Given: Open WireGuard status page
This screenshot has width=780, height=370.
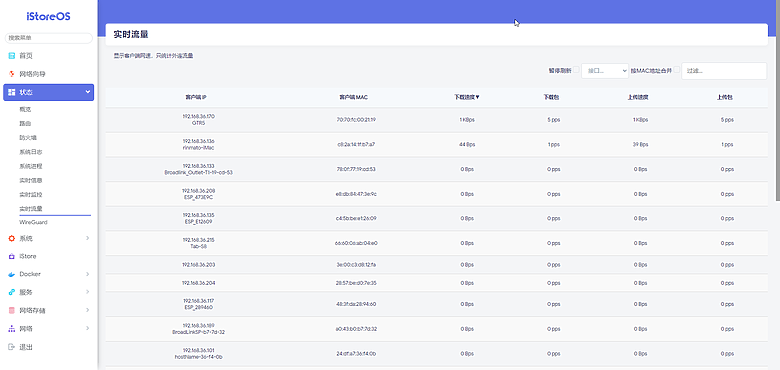Looking at the screenshot, I should coord(33,222).
